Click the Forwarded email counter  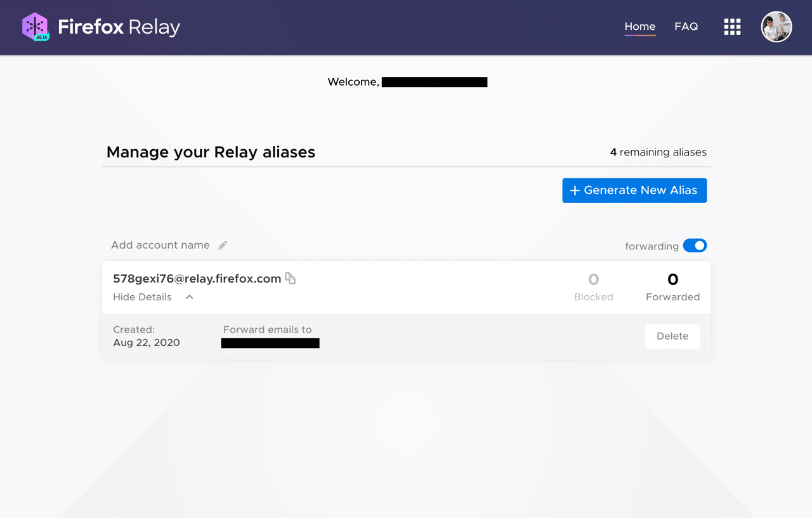pyautogui.click(x=672, y=286)
